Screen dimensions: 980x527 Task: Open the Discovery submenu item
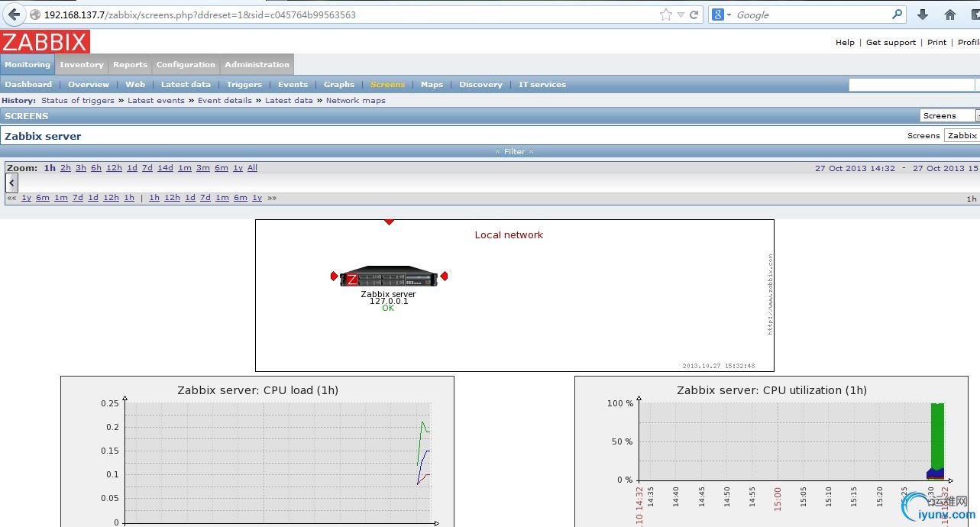coord(480,85)
